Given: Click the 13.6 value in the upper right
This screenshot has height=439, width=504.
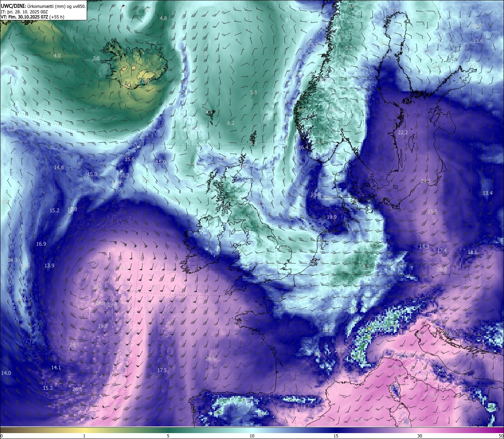Looking at the screenshot, I should (x=478, y=41).
